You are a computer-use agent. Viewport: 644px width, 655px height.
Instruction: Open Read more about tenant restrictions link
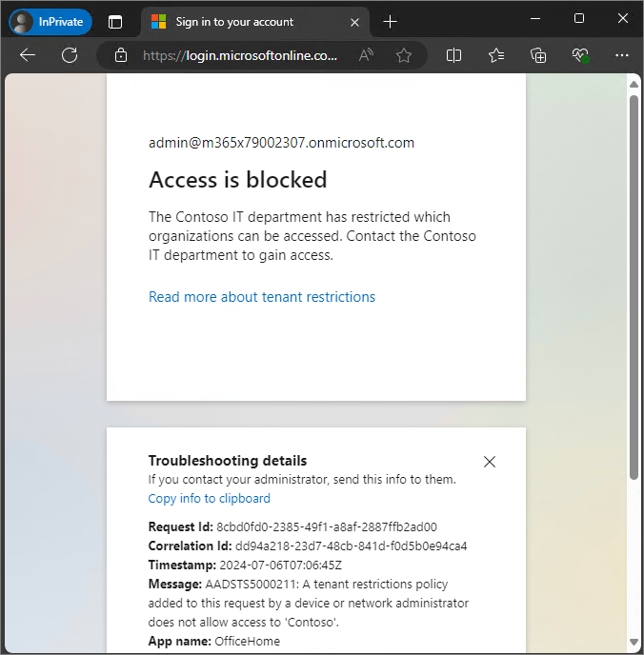click(x=262, y=297)
